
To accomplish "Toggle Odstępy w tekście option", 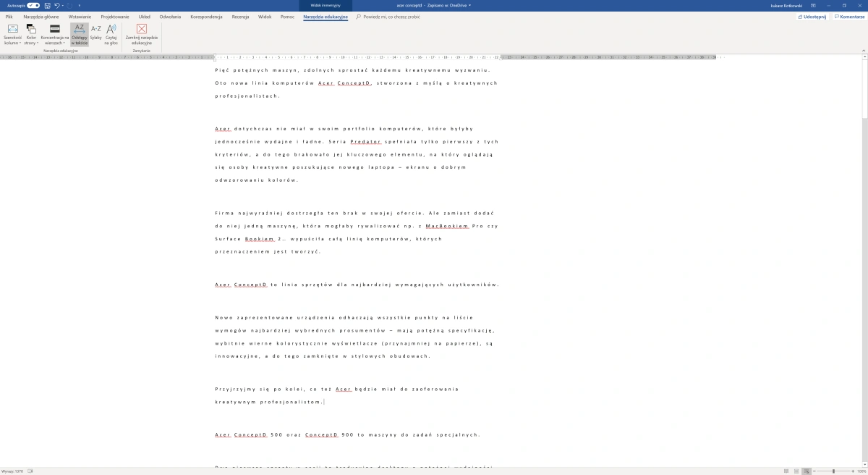I will pyautogui.click(x=80, y=35).
